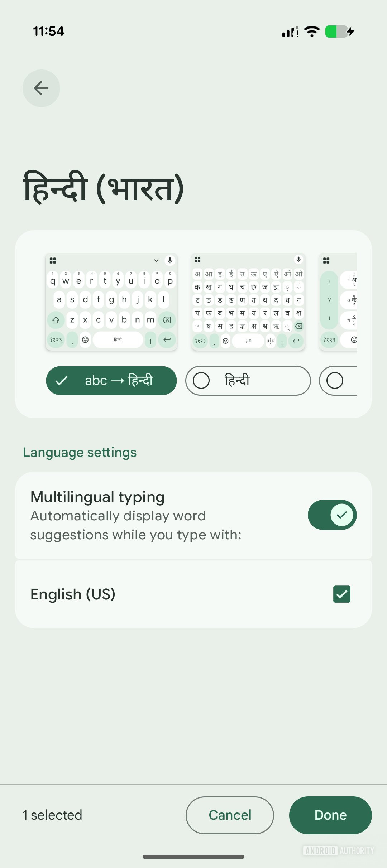Click the grid menu icon on abc keyboard preview
Screen dimensions: 387x868
(53, 260)
